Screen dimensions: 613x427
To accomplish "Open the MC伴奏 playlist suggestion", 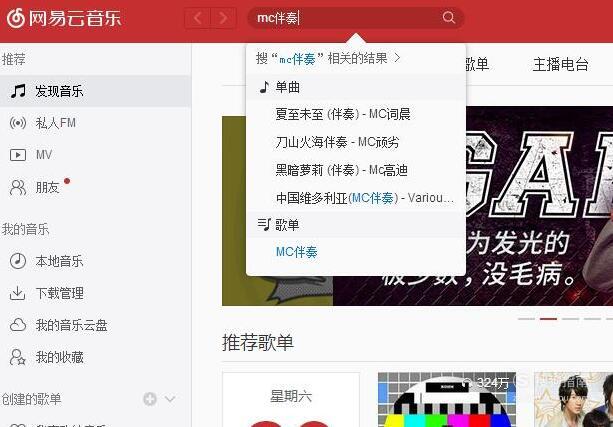I will click(x=296, y=252).
